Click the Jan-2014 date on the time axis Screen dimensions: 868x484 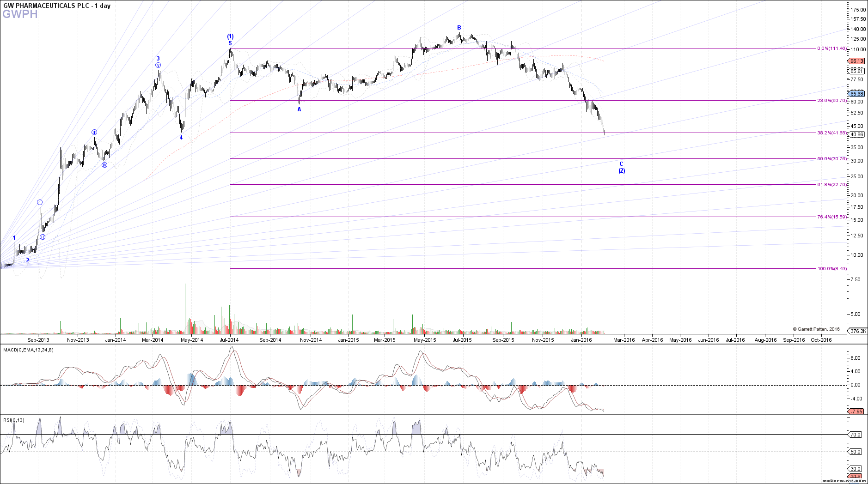[116, 340]
